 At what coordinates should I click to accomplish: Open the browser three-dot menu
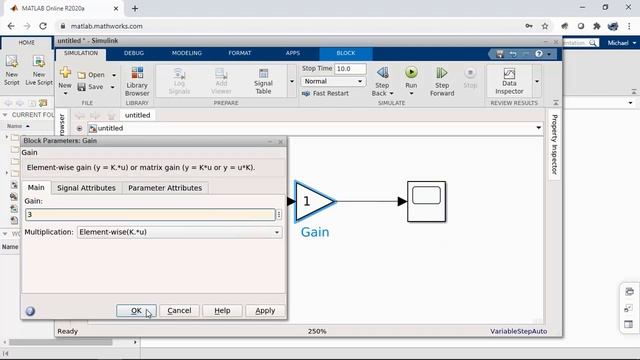pyautogui.click(x=629, y=26)
